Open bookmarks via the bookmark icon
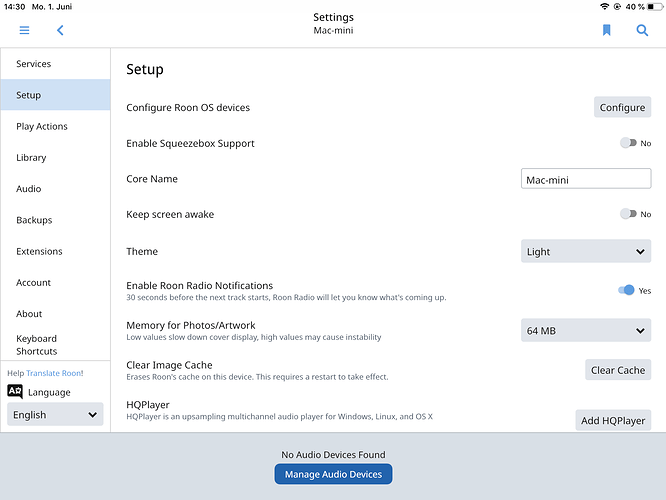This screenshot has height=500, width=666. tap(607, 30)
